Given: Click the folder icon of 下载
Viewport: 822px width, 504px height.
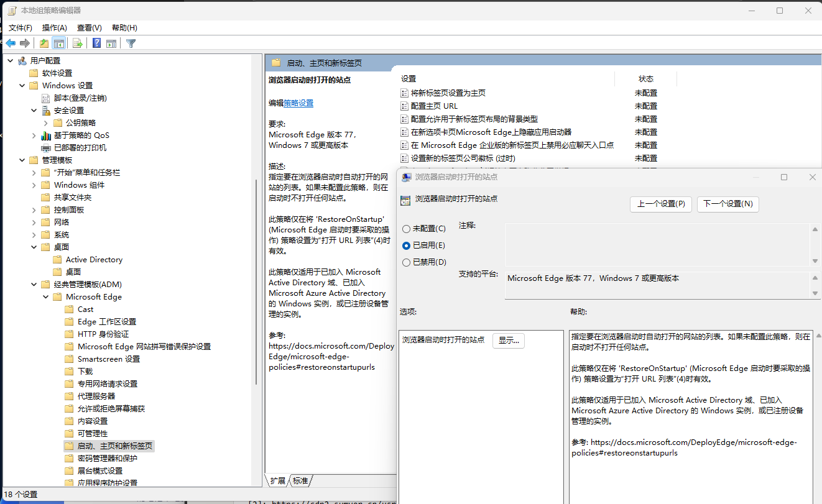Looking at the screenshot, I should coord(70,372).
